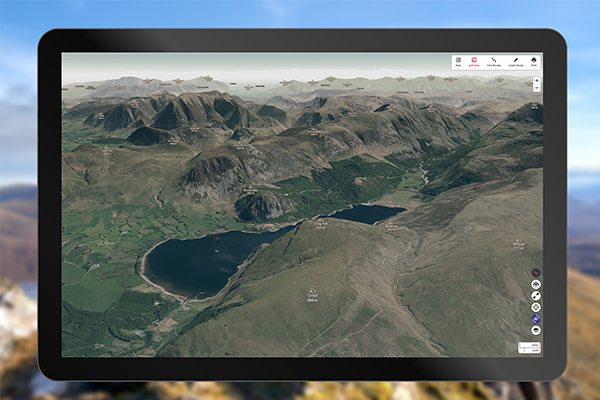Click the Create Route pencil icon
This screenshot has height=400, width=600.
516,61
